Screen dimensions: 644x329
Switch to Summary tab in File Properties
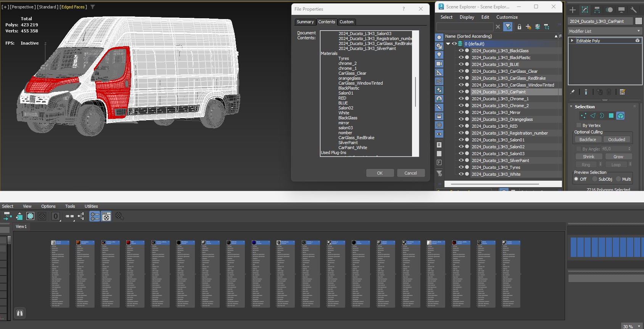305,22
